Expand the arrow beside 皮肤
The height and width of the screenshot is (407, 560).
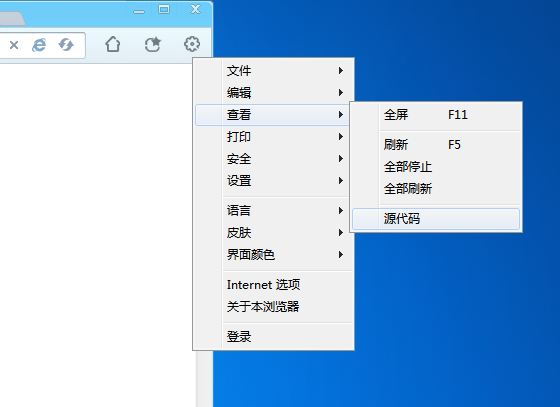click(x=341, y=233)
